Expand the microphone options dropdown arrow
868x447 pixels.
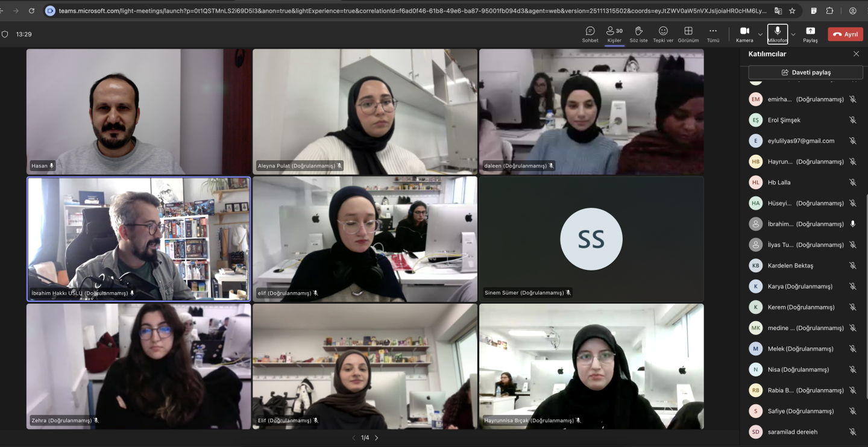pyautogui.click(x=793, y=34)
